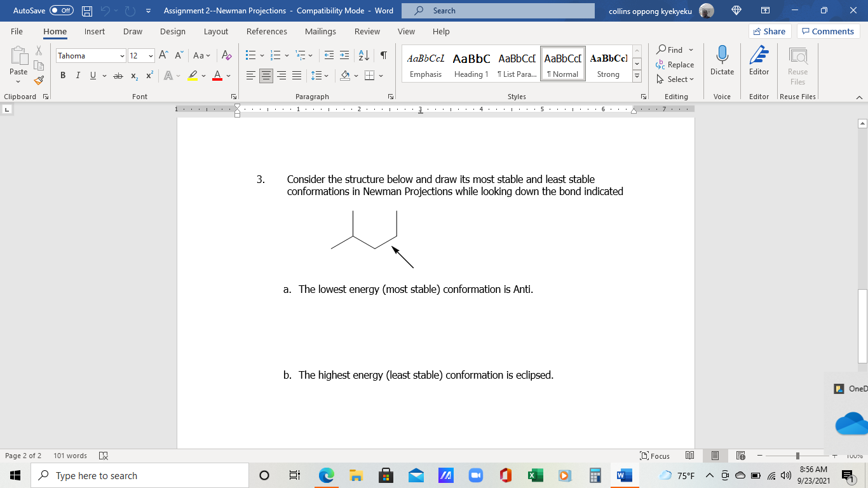Apply italic formatting

pyautogui.click(x=78, y=75)
